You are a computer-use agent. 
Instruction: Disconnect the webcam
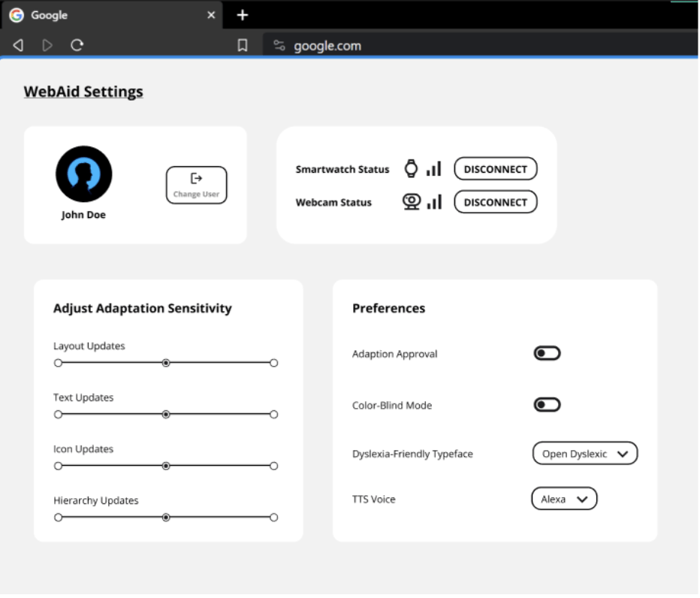495,202
